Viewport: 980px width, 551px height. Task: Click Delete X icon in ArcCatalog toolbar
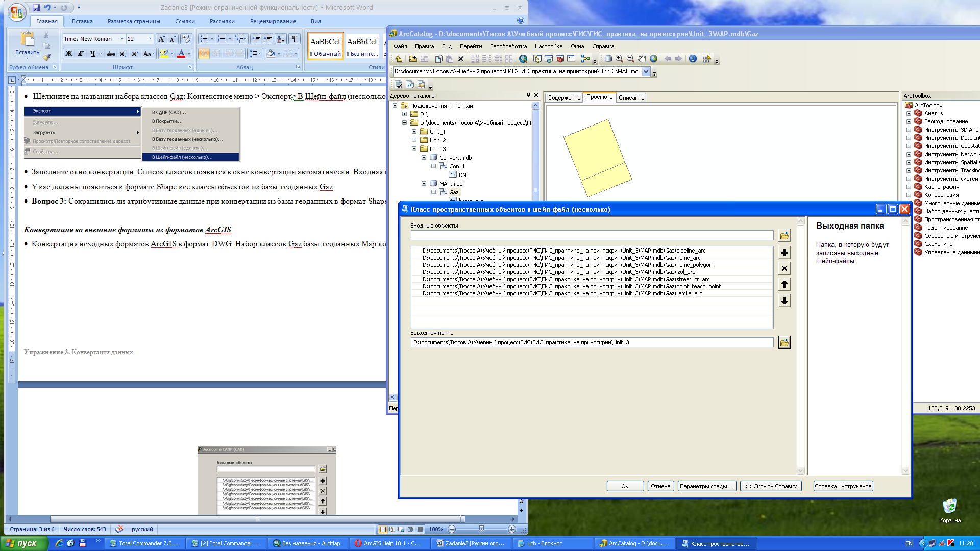point(461,59)
